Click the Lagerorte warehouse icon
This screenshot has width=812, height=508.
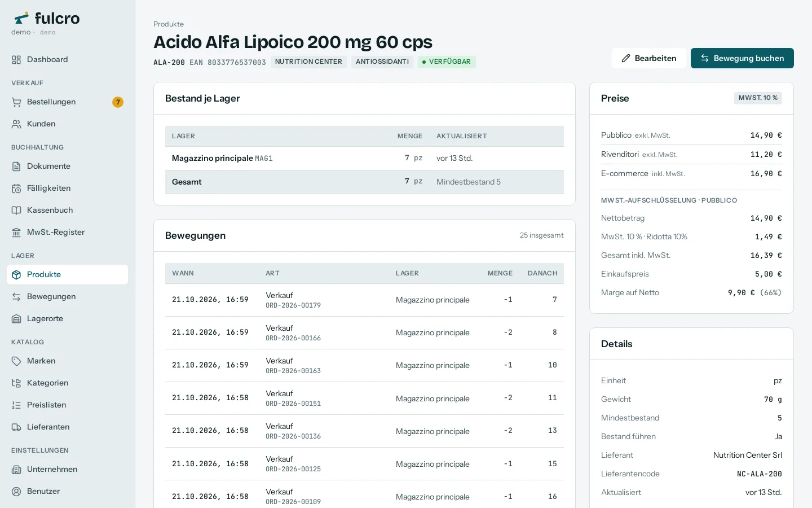pos(16,319)
